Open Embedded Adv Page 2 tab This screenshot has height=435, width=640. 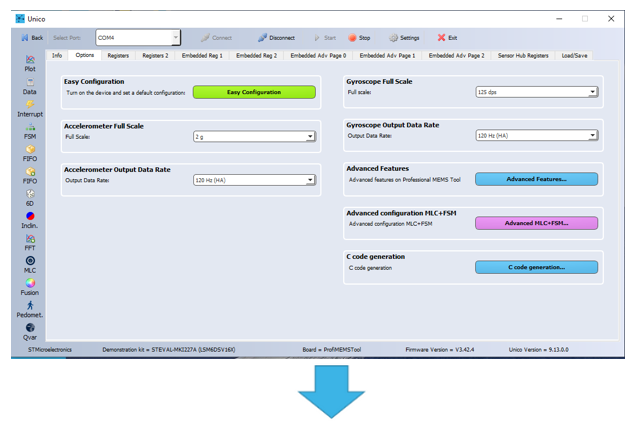456,55
